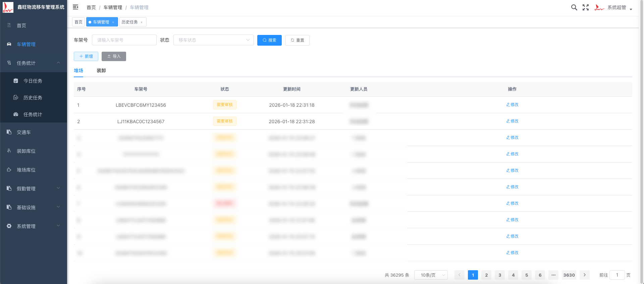This screenshot has width=644, height=284.
Task: Click the 新增 add button
Action: click(x=86, y=56)
